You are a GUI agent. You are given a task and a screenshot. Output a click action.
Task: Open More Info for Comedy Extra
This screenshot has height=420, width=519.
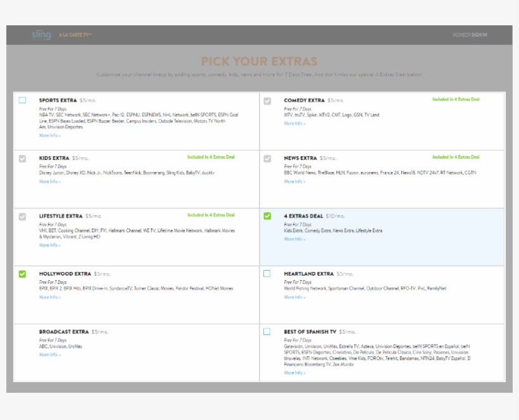293,125
